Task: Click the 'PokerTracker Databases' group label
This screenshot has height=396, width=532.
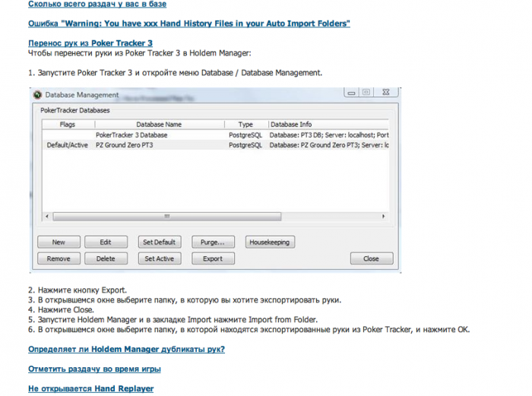Action: [x=75, y=111]
